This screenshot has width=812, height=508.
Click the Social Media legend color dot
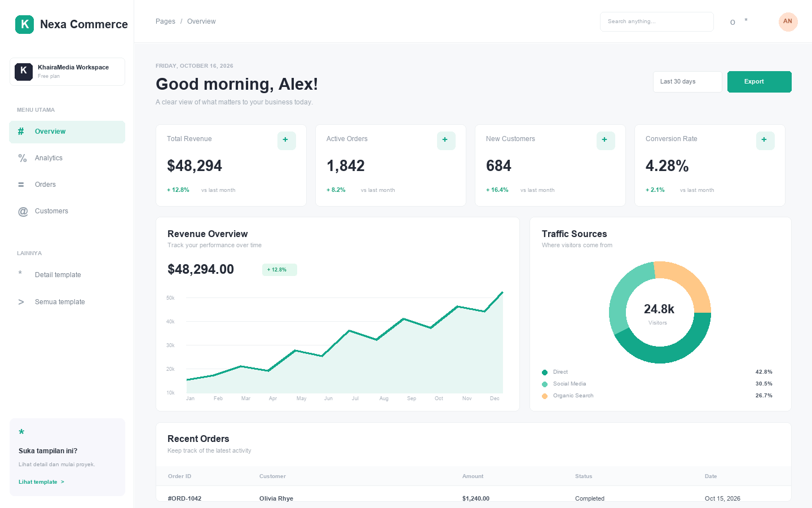(x=545, y=384)
